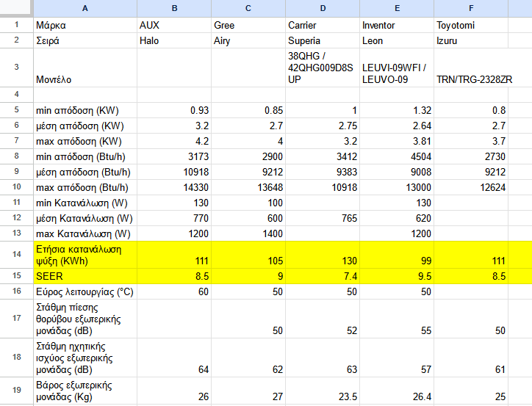This screenshot has width=532, height=406.
Task: Click the 'Στάθμη ηχητικής ισχύος' label cell
Action: coord(85,358)
